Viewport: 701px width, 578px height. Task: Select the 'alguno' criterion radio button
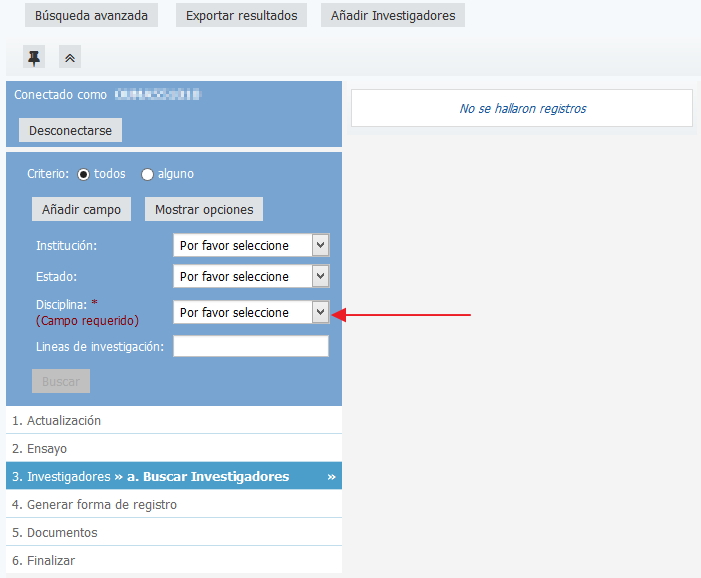tap(148, 174)
